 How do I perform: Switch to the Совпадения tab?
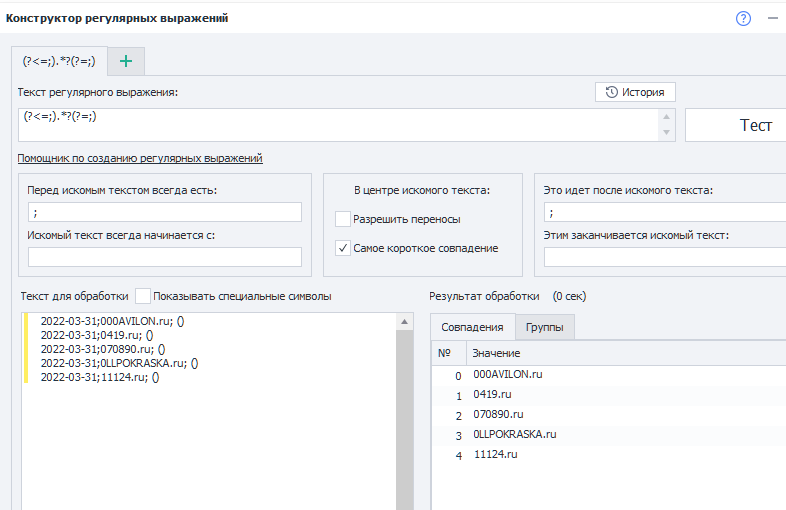472,327
